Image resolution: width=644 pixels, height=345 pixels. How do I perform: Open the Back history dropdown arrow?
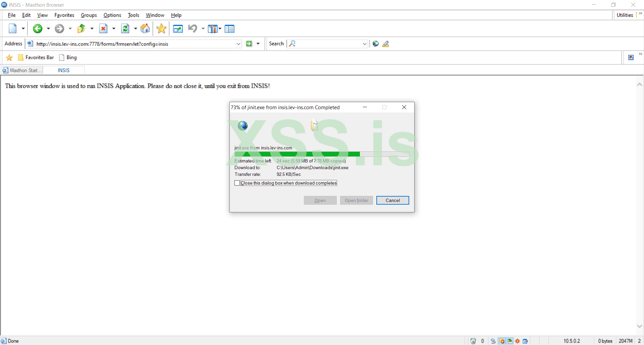(x=48, y=29)
